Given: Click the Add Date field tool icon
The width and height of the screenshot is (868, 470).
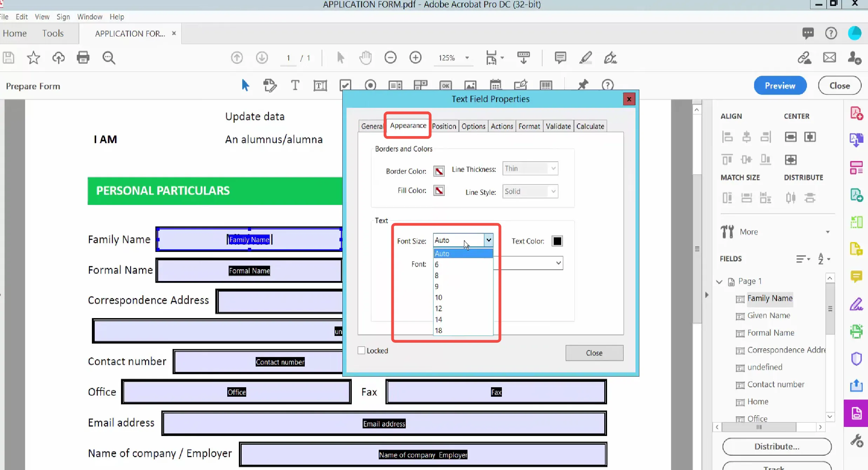Looking at the screenshot, I should click(x=496, y=85).
